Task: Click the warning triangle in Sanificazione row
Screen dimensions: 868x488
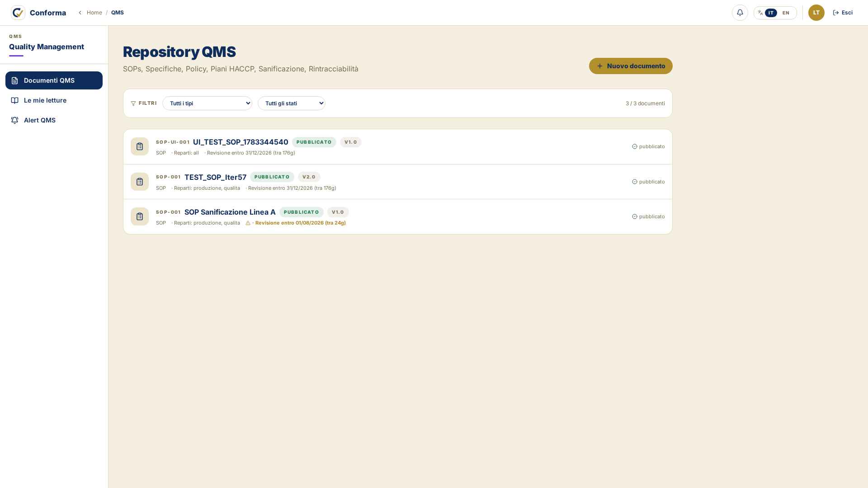Action: click(x=248, y=223)
